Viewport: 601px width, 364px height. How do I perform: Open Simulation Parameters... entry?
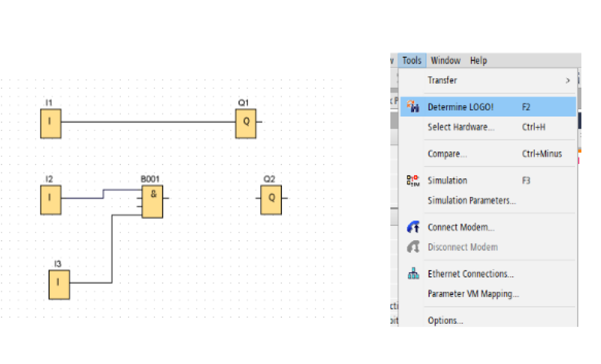[488, 201]
